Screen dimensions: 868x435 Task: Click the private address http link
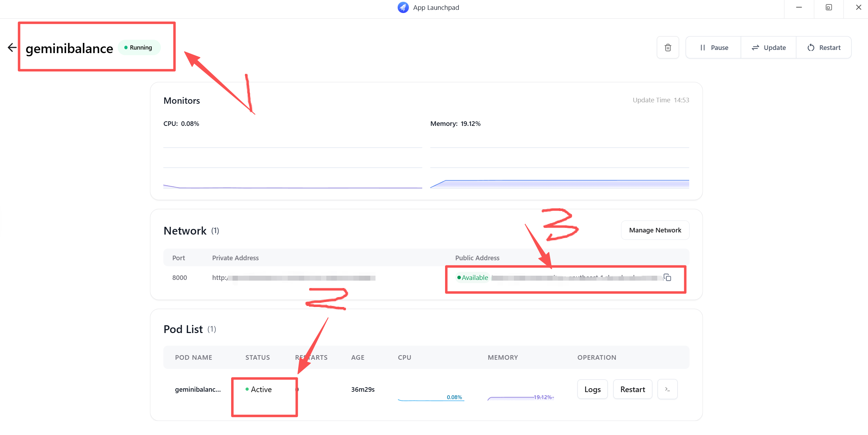tap(293, 278)
